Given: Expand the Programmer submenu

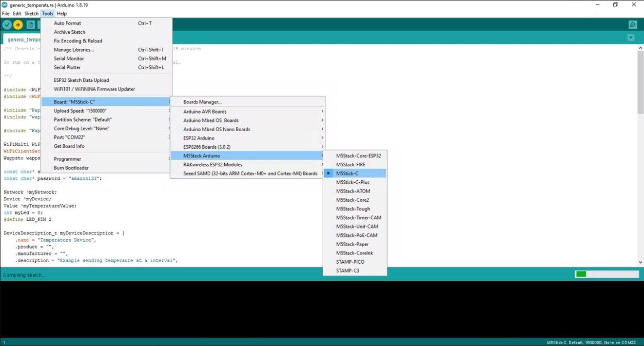Looking at the screenshot, I should pyautogui.click(x=106, y=159).
